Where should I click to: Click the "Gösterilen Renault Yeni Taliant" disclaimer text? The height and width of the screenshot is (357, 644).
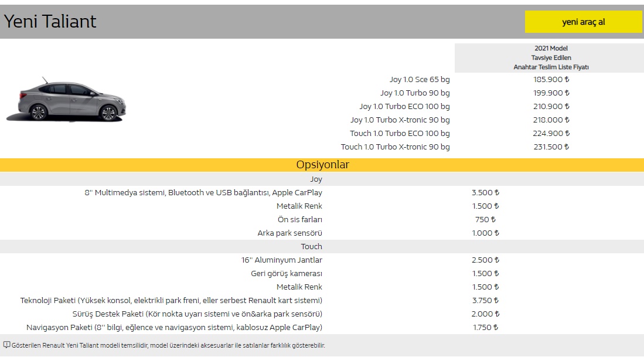[x=168, y=345]
